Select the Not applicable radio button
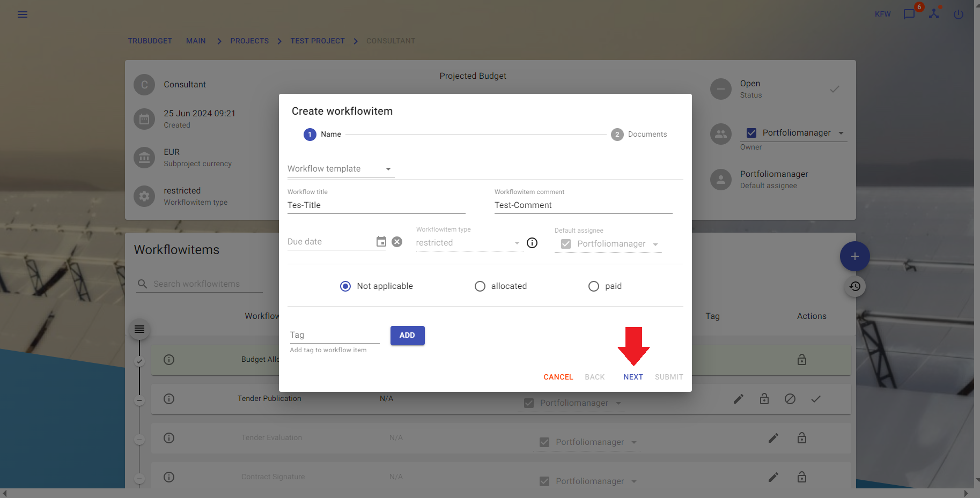This screenshot has width=980, height=498. tap(345, 286)
